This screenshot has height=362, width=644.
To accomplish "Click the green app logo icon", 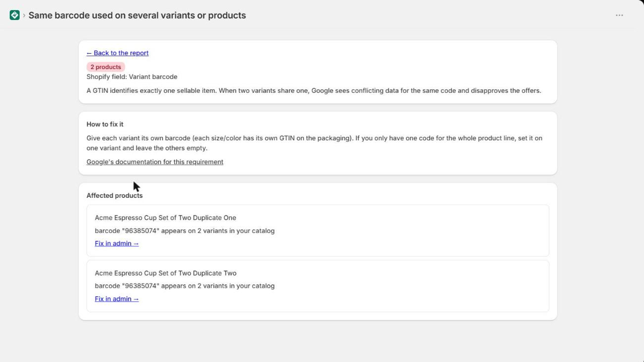I will [x=14, y=15].
